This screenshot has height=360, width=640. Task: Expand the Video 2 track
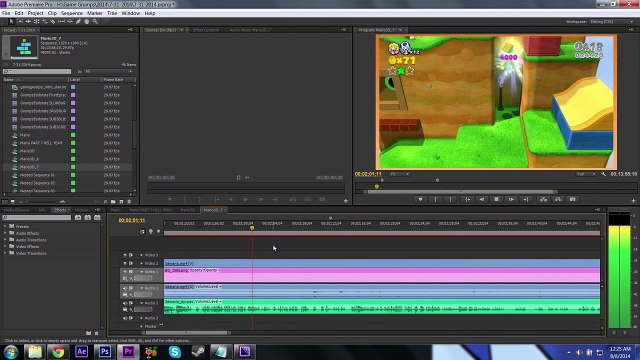(141, 263)
